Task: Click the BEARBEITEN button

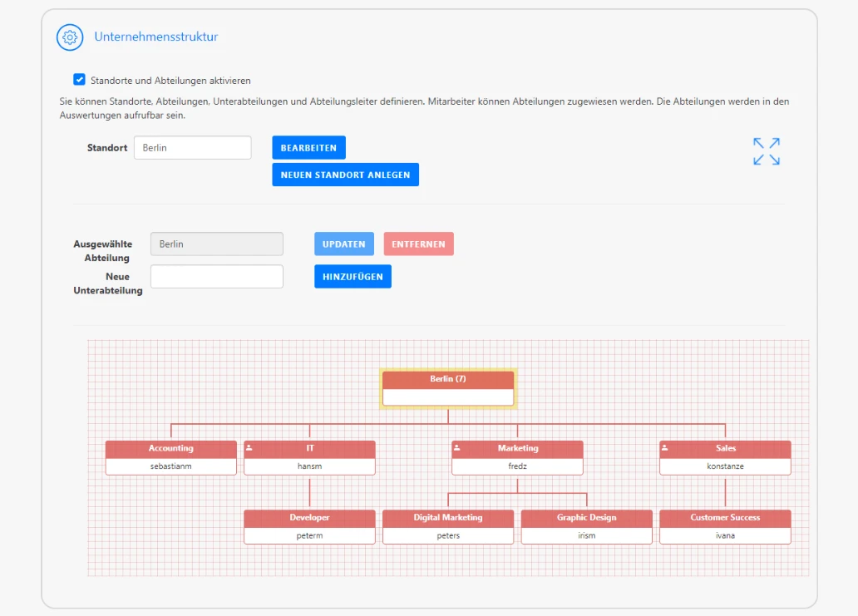Action: (x=308, y=147)
